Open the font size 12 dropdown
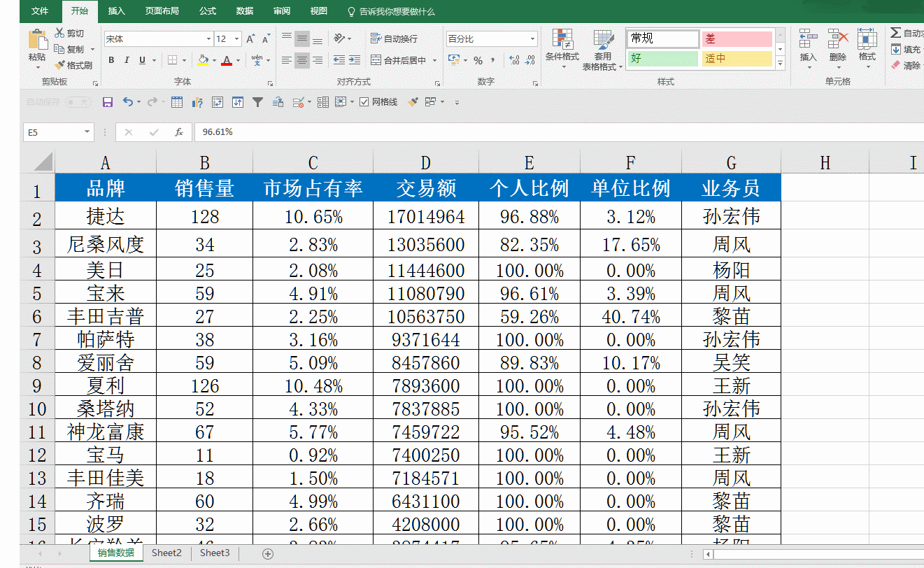The image size is (924, 568). [236, 39]
